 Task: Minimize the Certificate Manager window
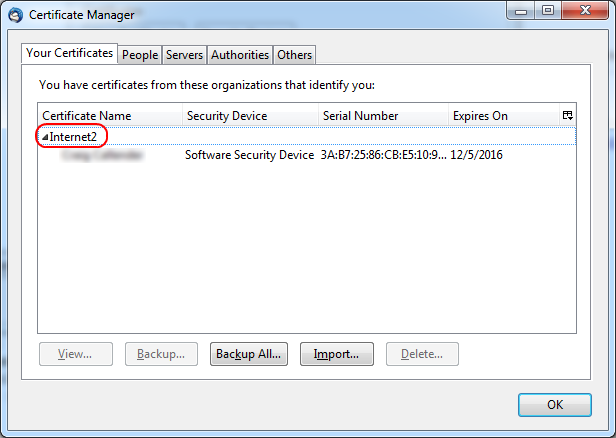coord(521,11)
